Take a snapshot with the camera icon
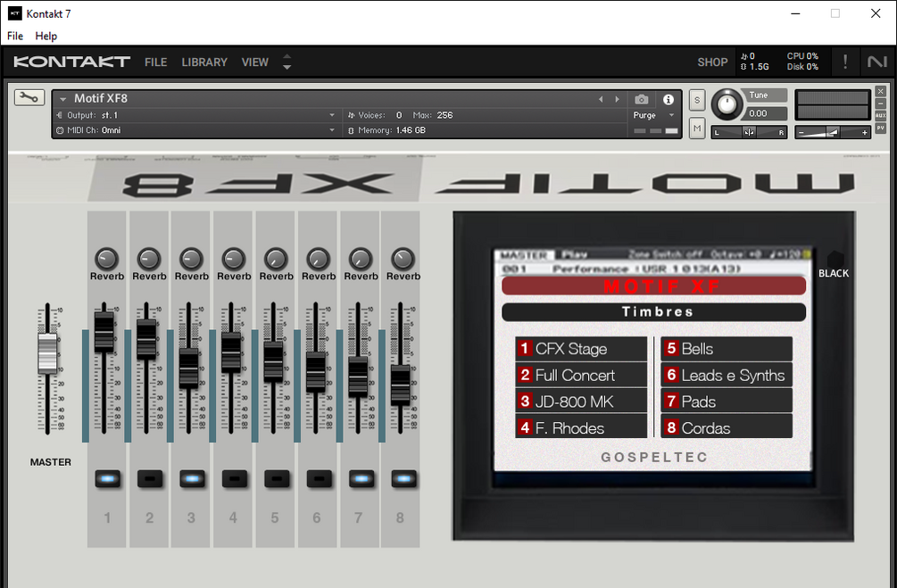The width and height of the screenshot is (897, 588). coord(641,100)
